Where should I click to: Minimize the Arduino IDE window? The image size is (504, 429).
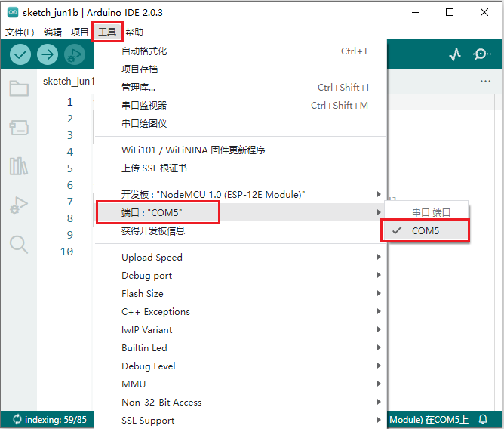tap(416, 13)
